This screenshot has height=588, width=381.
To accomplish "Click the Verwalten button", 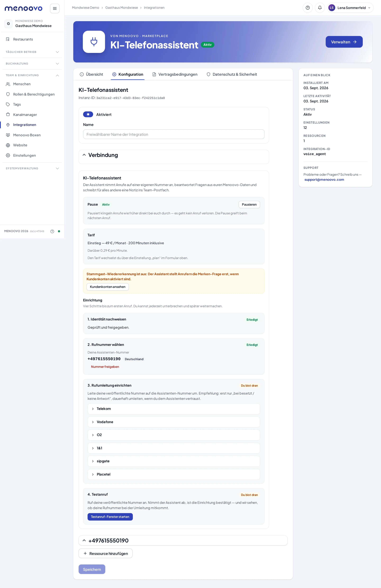I will point(344,42).
